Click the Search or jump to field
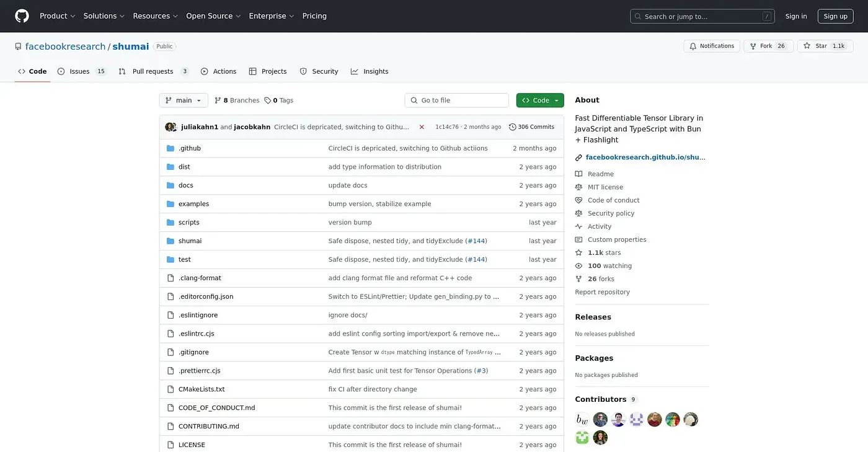Image resolution: width=868 pixels, height=452 pixels. (702, 17)
